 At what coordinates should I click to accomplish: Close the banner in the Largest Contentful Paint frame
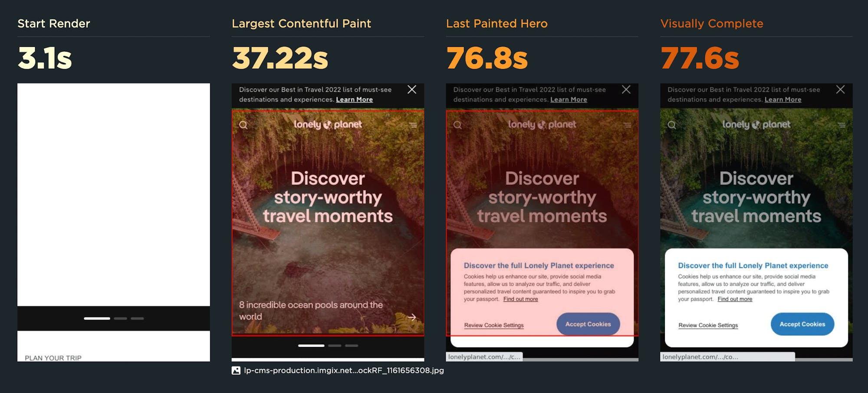point(412,89)
